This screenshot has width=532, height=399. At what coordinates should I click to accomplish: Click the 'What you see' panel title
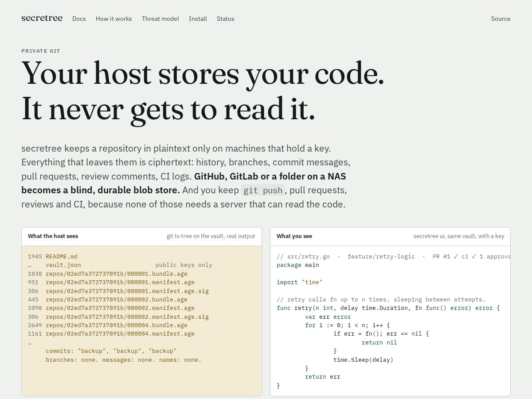point(294,236)
